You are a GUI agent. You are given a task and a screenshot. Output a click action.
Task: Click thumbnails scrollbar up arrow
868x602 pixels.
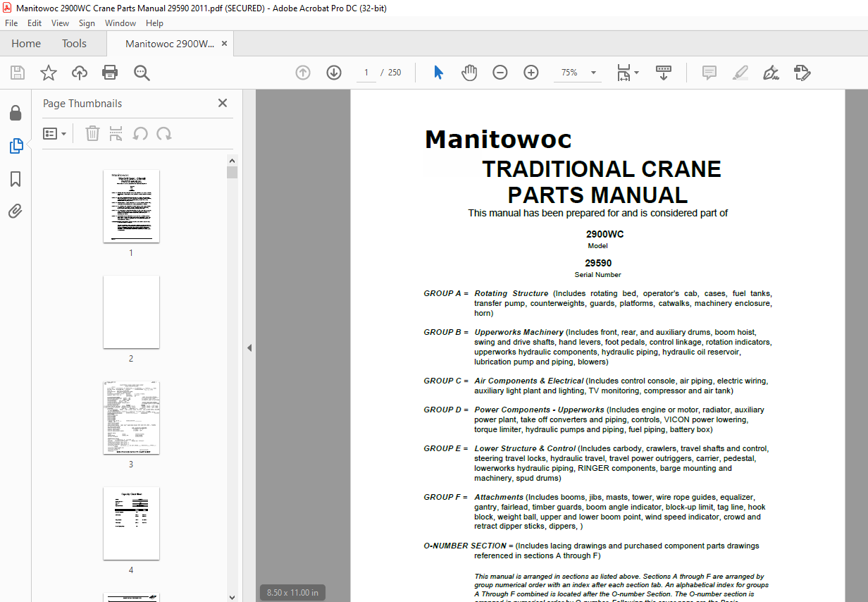pos(232,160)
